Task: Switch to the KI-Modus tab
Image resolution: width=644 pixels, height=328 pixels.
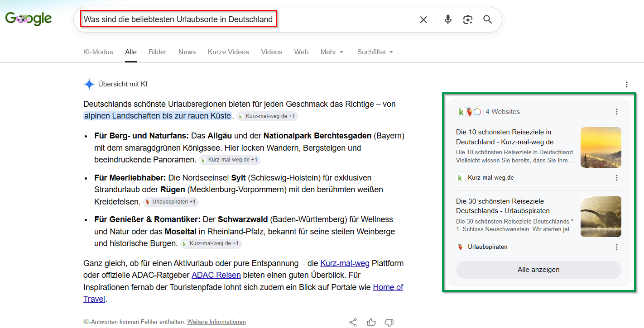Action: (x=98, y=52)
